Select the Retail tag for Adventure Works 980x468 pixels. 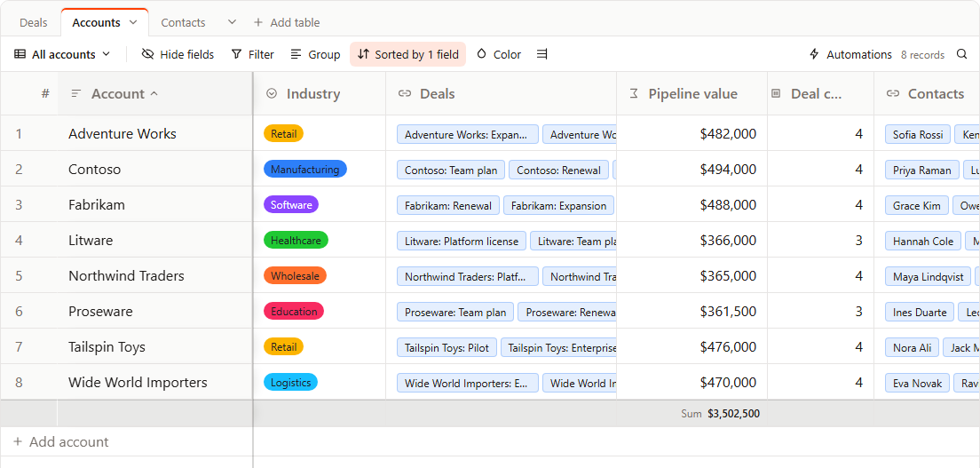coord(284,133)
